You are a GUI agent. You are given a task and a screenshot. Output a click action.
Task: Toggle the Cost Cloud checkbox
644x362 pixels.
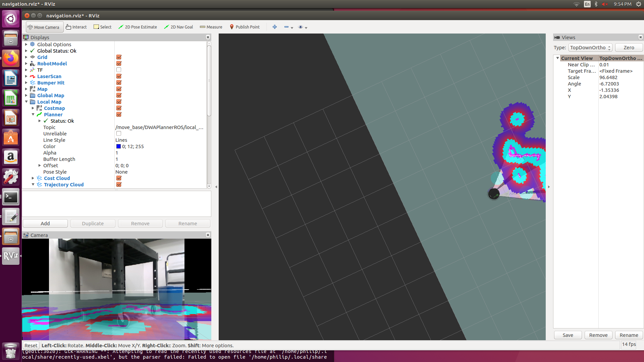click(119, 178)
